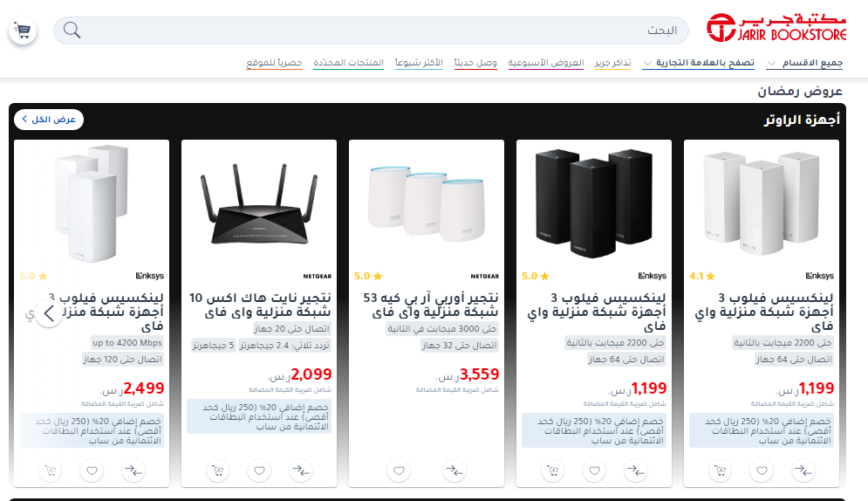Expand the جميع الاقسام dropdown
This screenshot has width=868, height=501.
[x=805, y=63]
